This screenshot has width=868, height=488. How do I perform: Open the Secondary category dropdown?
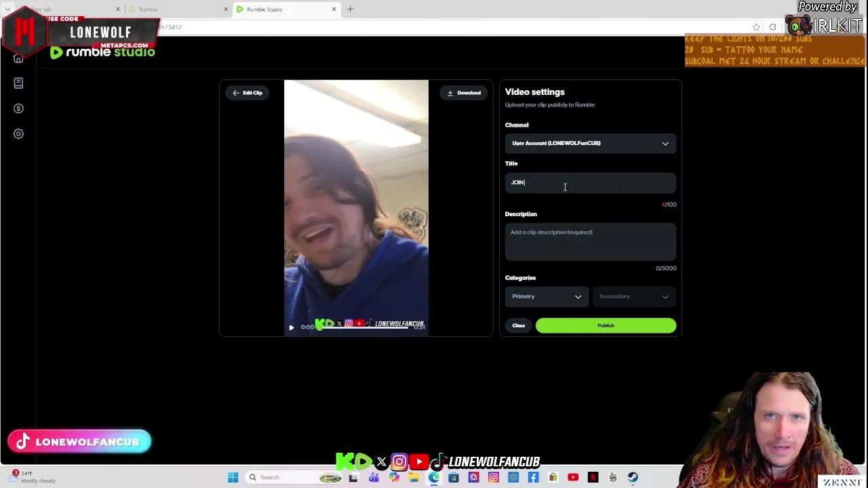(634, 296)
